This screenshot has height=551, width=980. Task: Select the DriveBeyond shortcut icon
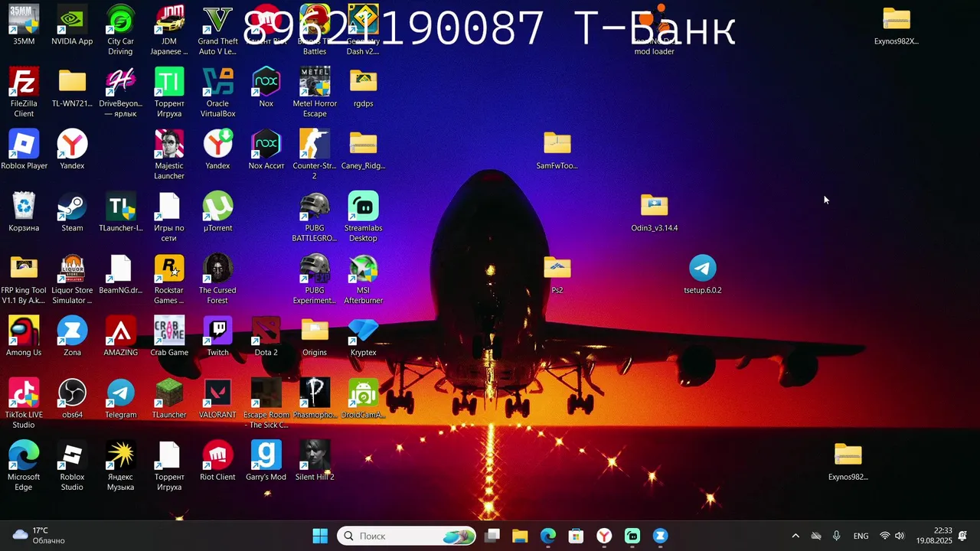pyautogui.click(x=120, y=92)
